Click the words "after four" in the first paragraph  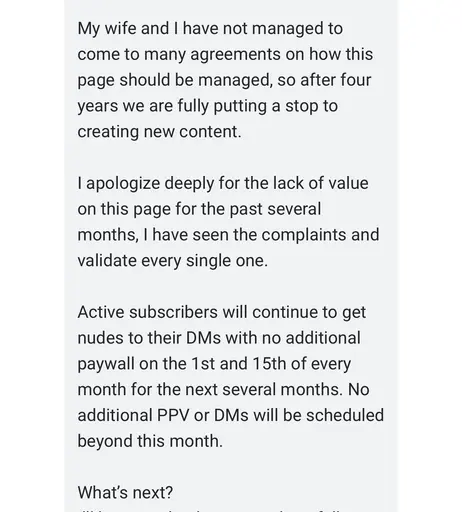(336, 80)
